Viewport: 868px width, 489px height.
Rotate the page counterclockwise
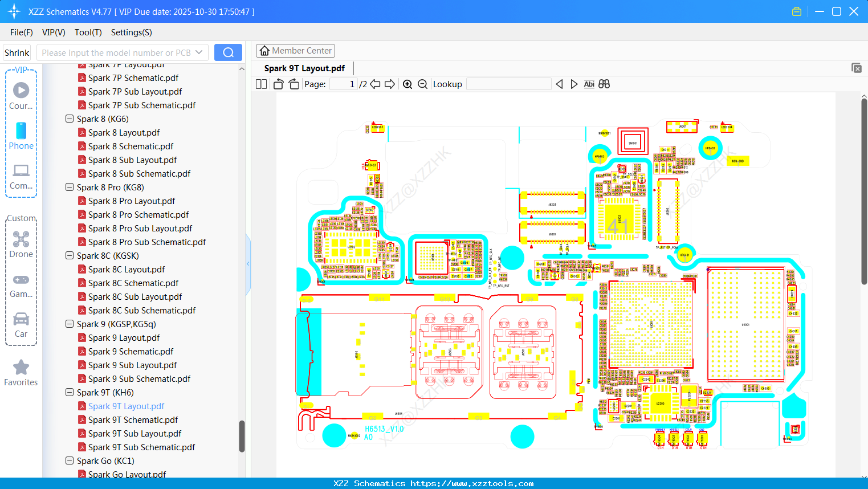(278, 84)
